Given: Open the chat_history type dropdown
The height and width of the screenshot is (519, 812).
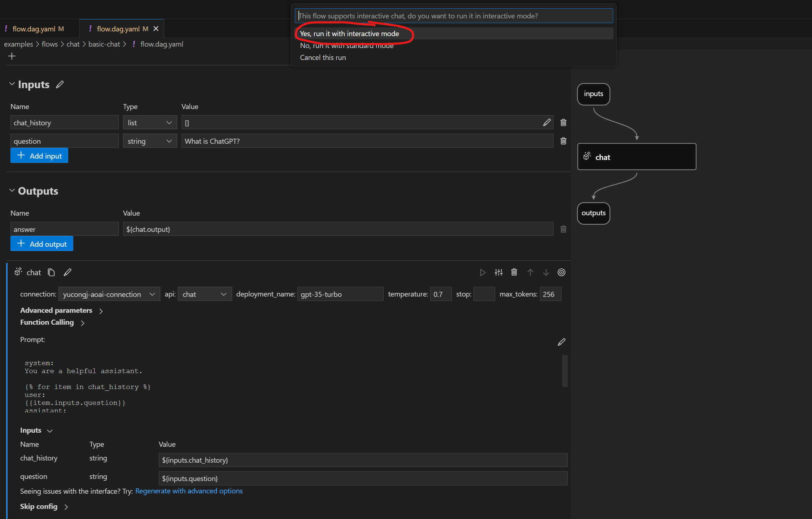Looking at the screenshot, I should pos(149,122).
